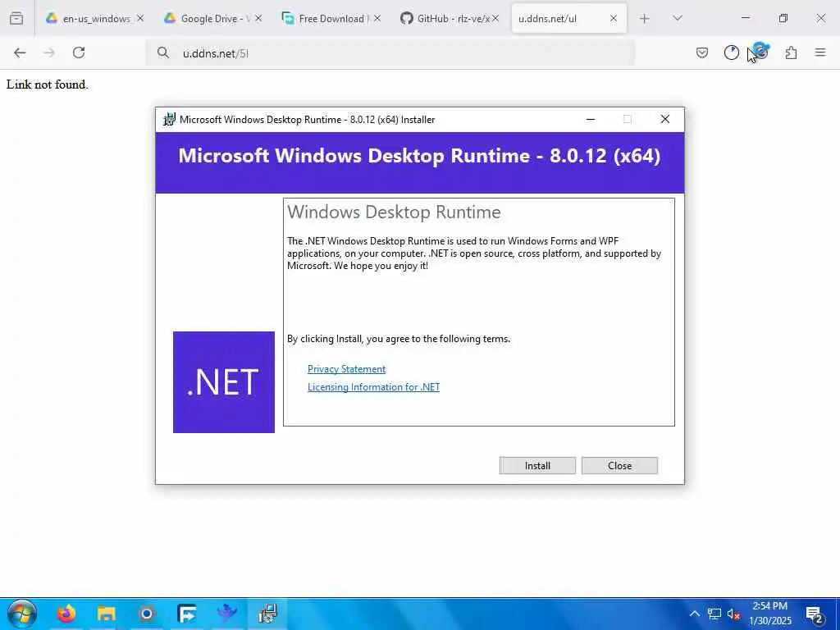
Task: Open the Firefox View icon
Action: coord(16,18)
